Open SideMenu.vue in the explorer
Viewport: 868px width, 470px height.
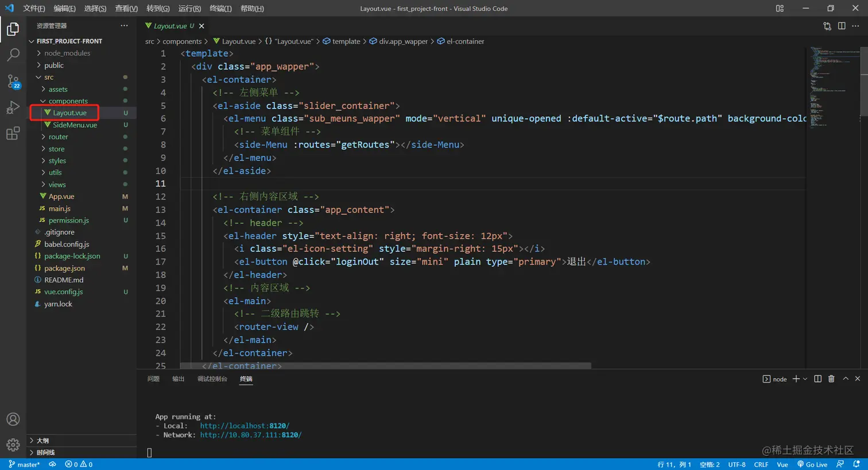tap(75, 125)
